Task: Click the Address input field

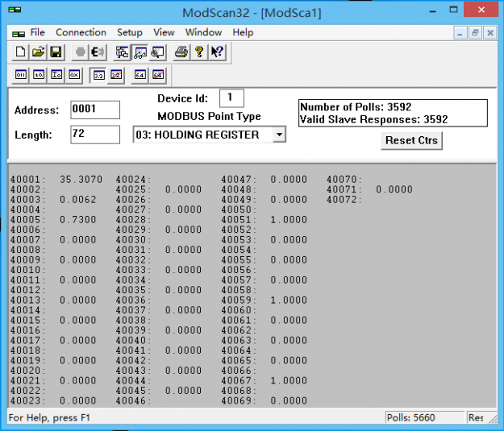Action: tap(94, 110)
